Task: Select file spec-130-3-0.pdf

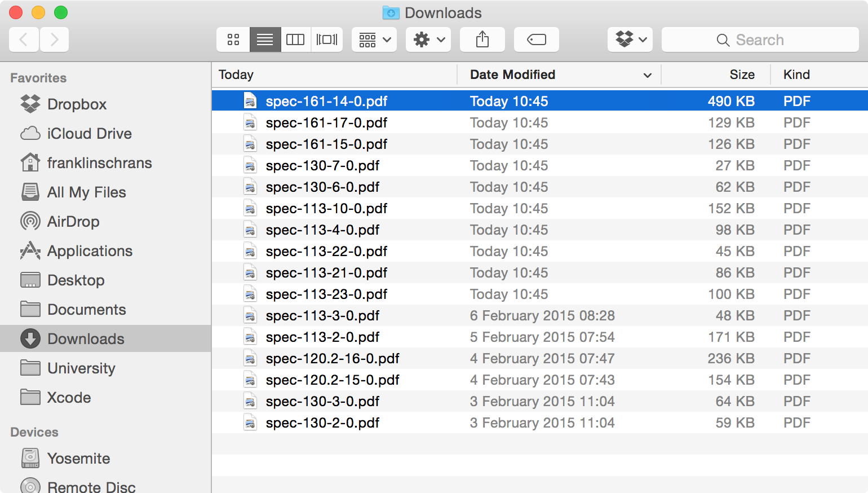Action: pyautogui.click(x=540, y=401)
